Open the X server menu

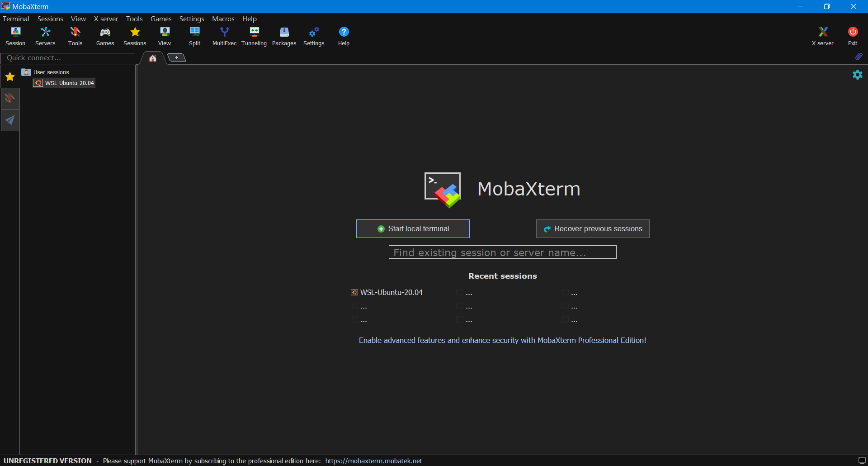[106, 19]
